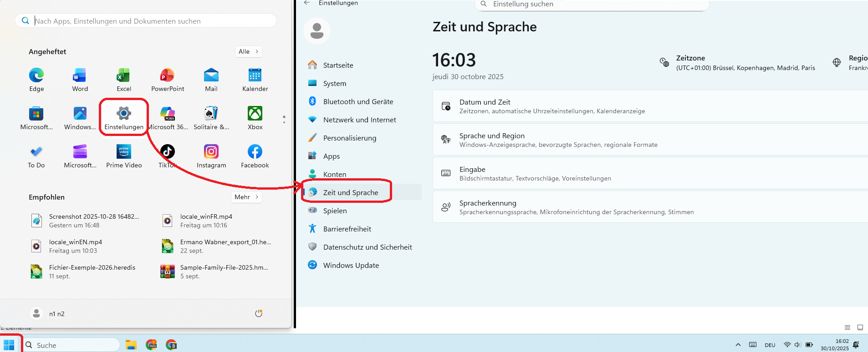The height and width of the screenshot is (352, 868).
Task: Open the Solitaire game icon
Action: tap(211, 117)
